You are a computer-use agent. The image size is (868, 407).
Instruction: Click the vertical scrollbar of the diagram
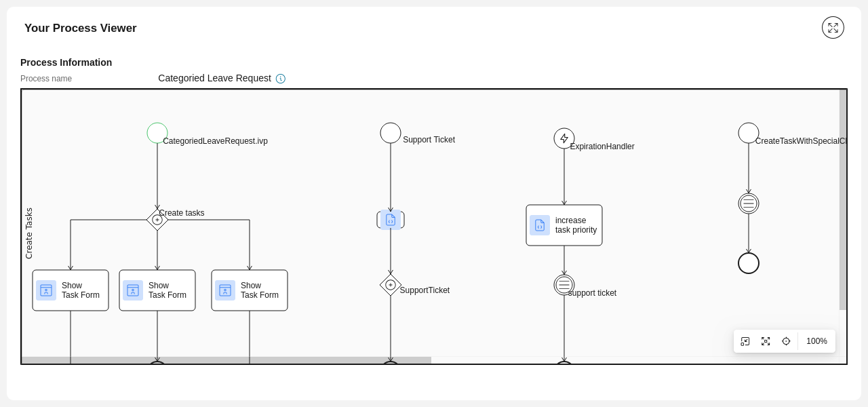pos(843,199)
